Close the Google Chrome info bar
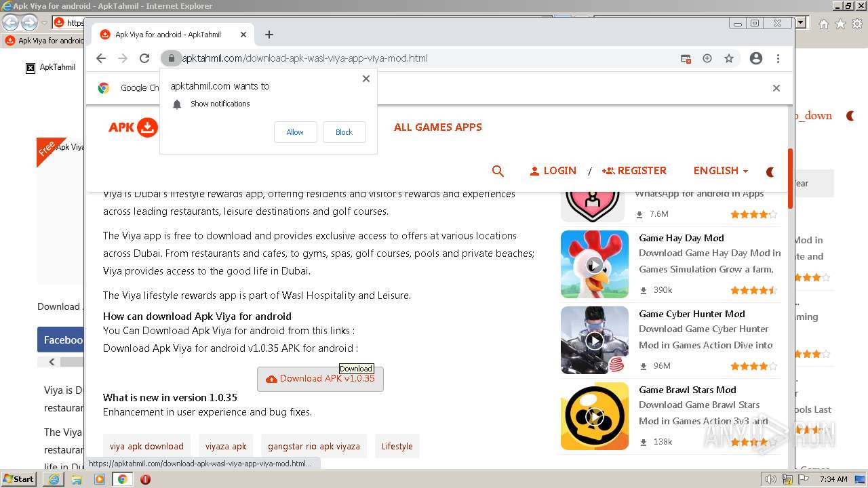 pyautogui.click(x=776, y=88)
